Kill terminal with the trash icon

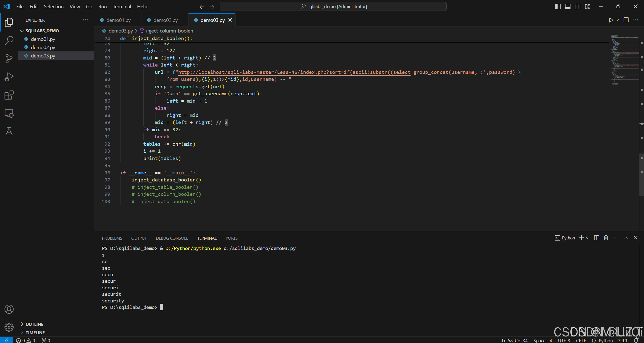(x=606, y=238)
